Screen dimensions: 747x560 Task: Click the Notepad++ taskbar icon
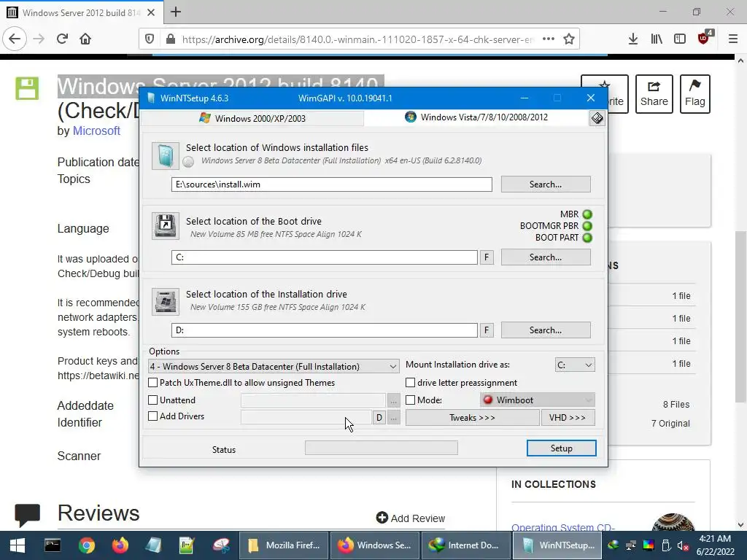[x=187, y=545]
